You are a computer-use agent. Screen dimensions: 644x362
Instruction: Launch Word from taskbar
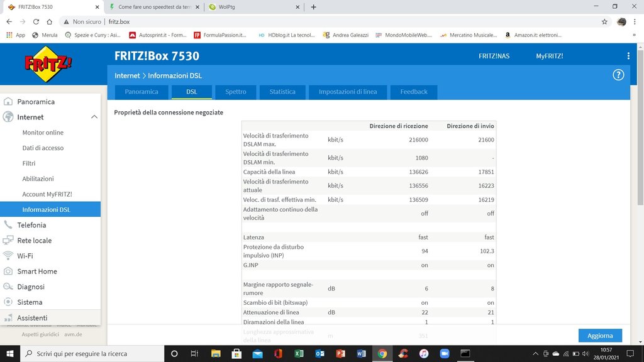click(361, 353)
